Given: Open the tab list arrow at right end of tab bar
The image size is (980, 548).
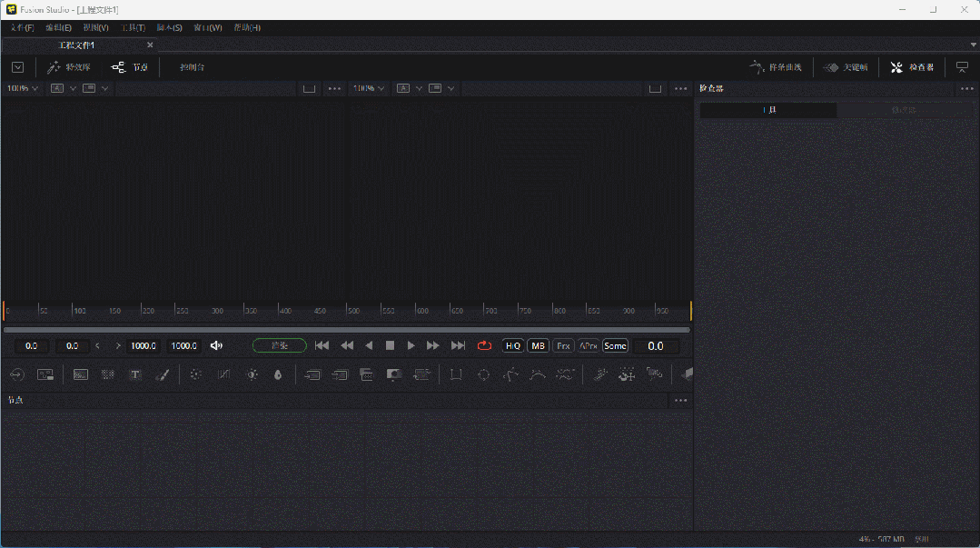Looking at the screenshot, I should (973, 45).
